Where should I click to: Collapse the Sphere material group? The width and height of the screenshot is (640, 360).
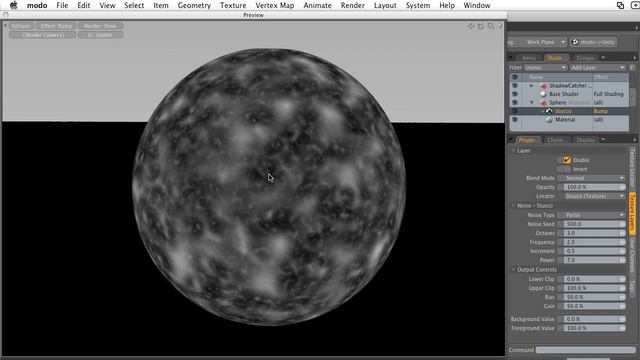532,102
